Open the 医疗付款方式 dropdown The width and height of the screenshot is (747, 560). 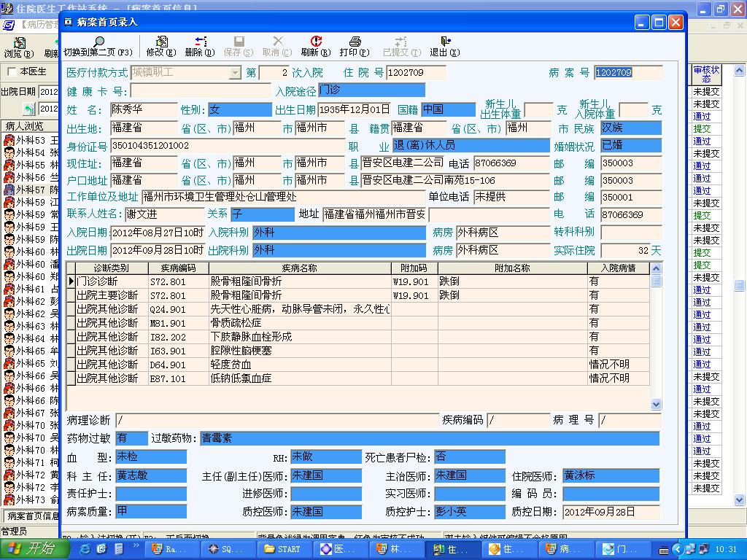(x=235, y=72)
